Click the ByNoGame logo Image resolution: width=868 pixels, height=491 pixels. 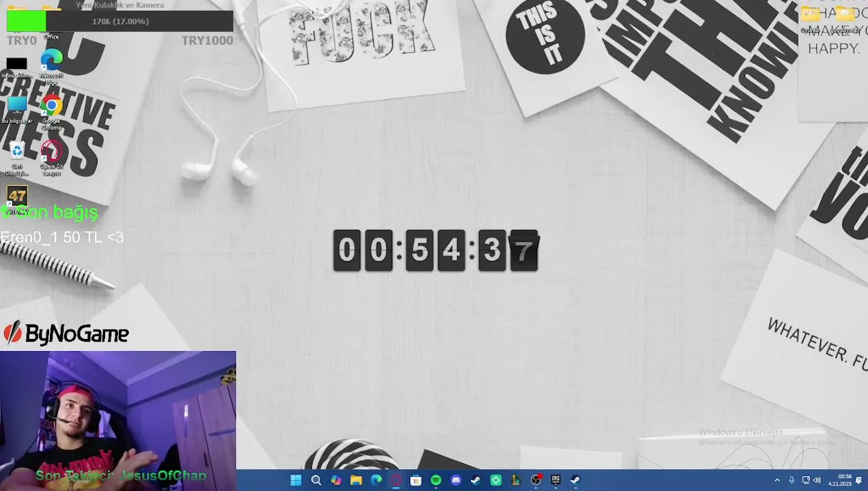(x=66, y=333)
